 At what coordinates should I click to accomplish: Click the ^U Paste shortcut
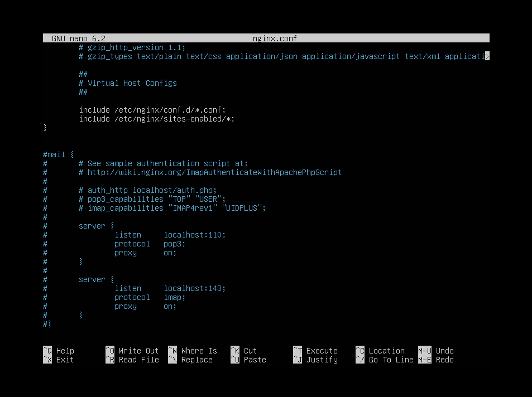[249, 360]
